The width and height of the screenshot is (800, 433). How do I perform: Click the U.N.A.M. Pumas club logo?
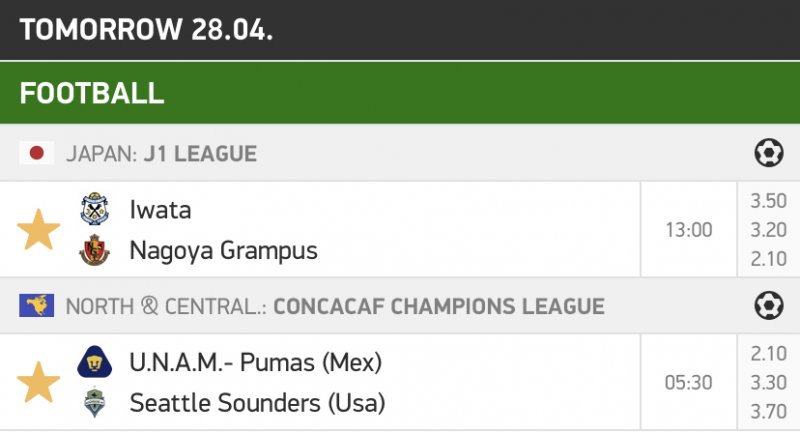[x=94, y=362]
